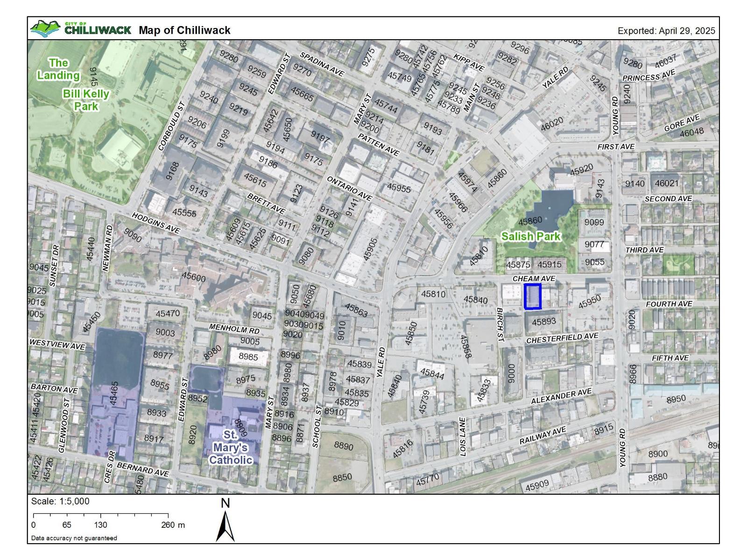Click the Railway Ave street label
Screen dimensions: 747x560
click(x=543, y=436)
